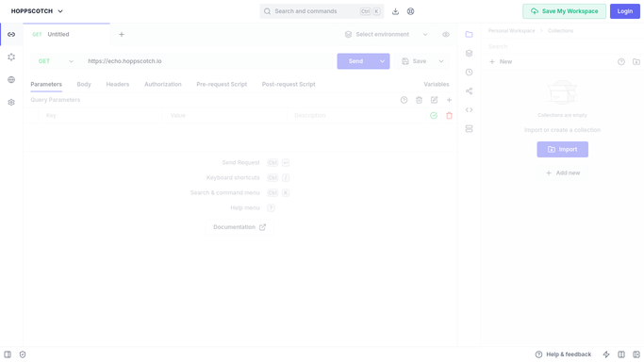Screen dimensions: 644x362
Task: Focus the Search and commands field
Action: (x=322, y=11)
